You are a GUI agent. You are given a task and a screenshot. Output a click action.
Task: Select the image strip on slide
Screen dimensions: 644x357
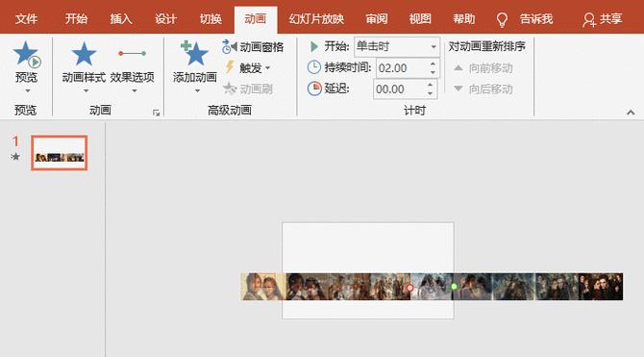(x=432, y=287)
